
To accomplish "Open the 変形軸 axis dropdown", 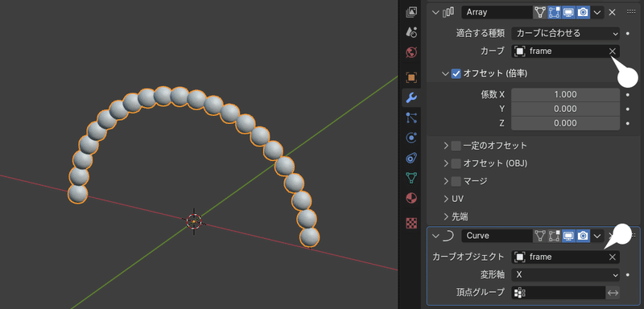I will (x=566, y=274).
